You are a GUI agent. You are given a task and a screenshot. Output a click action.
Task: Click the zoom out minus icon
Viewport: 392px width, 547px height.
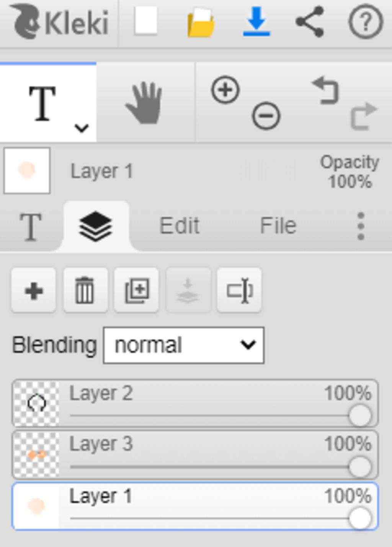tap(266, 116)
